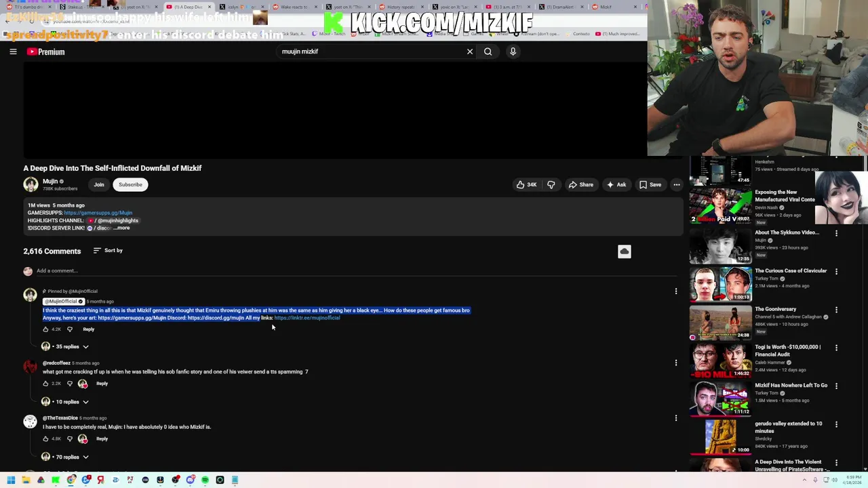
Task: Open The Gooniversary video thumbnail
Action: pyautogui.click(x=720, y=322)
